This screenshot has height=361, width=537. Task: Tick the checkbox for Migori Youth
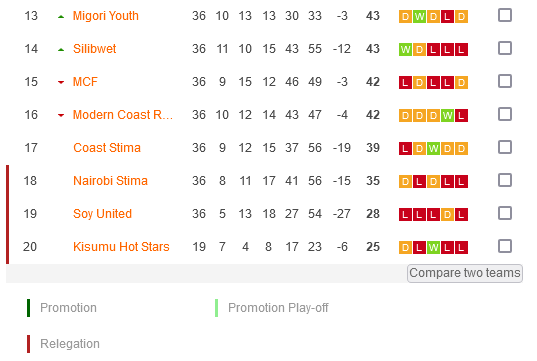(505, 15)
